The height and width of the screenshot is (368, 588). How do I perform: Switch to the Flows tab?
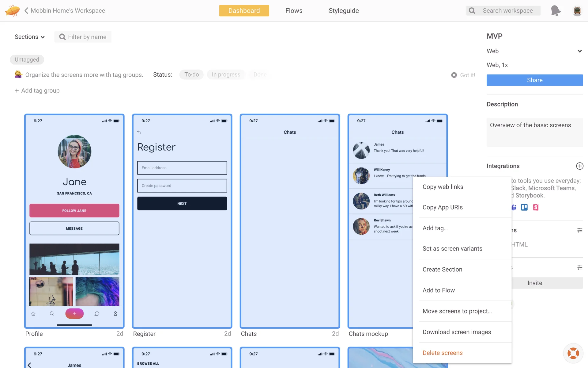(294, 10)
